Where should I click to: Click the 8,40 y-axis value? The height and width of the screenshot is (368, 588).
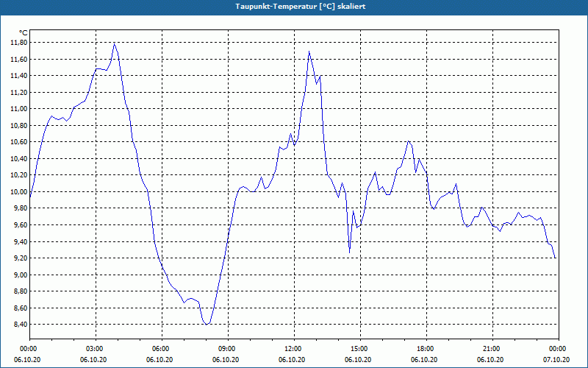21,325
